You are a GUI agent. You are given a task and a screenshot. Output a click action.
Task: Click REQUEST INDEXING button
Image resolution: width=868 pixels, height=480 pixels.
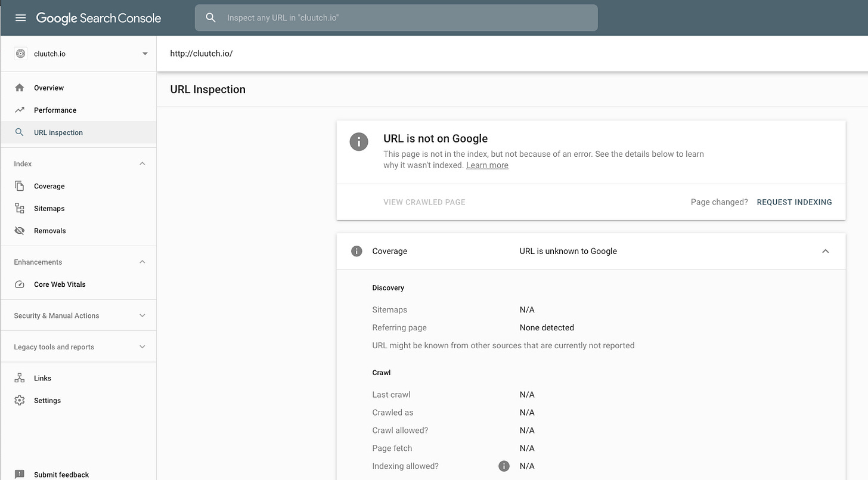[x=794, y=202]
